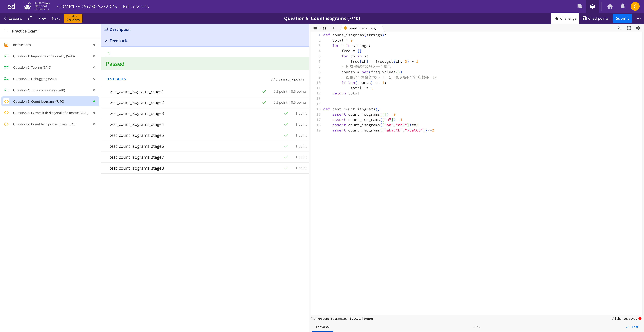Expand test_count_isograms_stage3 result
644x332 pixels.
[x=205, y=113]
